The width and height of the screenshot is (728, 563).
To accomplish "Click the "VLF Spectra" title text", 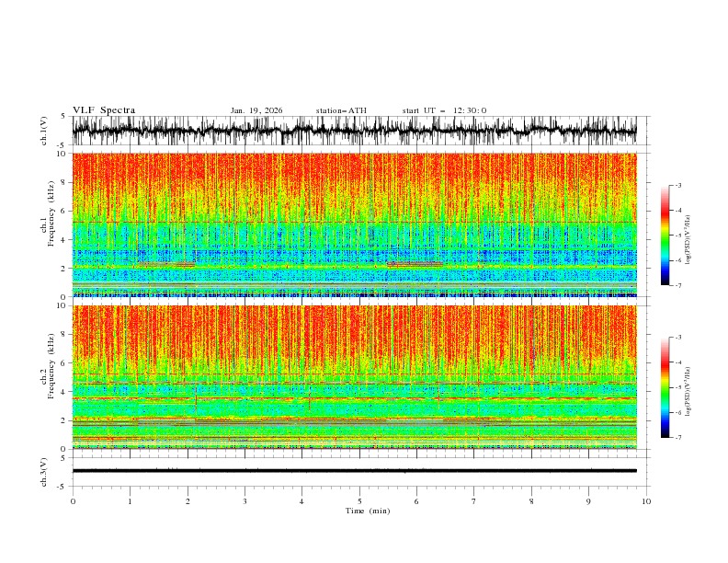I will click(x=104, y=110).
